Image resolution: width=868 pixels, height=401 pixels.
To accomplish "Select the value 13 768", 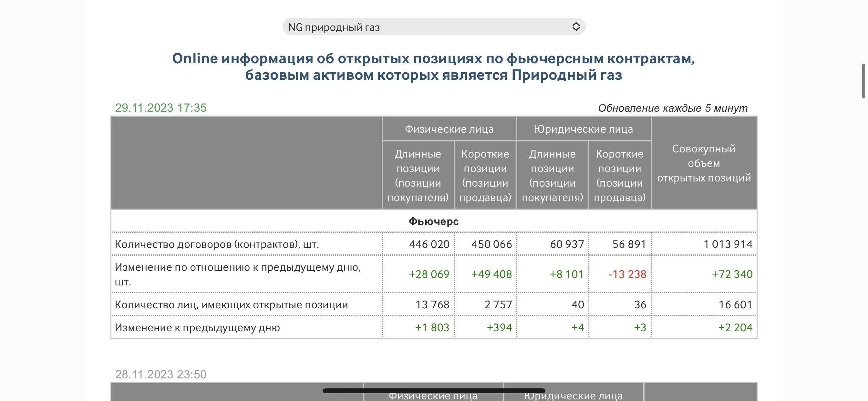I will [432, 305].
